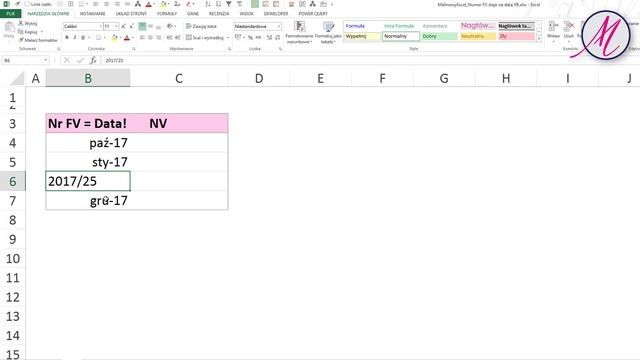This screenshot has width=640, height=360.
Task: Click the Wytnij (Cut) scissors icon
Action: (x=21, y=23)
